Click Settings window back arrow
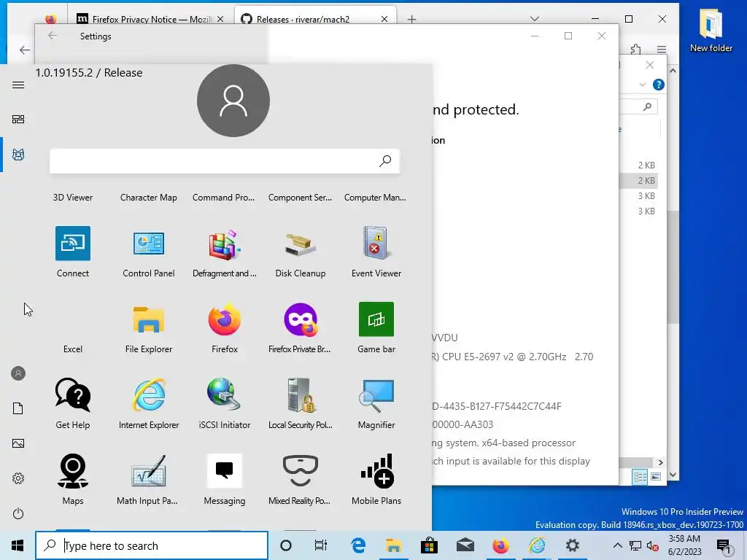Screen dimensions: 747x560 [53, 36]
